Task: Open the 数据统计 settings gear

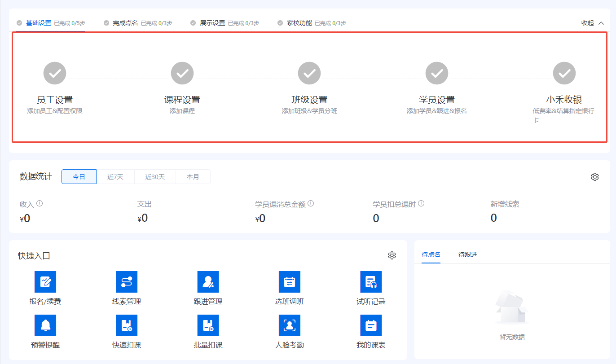Action: tap(595, 177)
